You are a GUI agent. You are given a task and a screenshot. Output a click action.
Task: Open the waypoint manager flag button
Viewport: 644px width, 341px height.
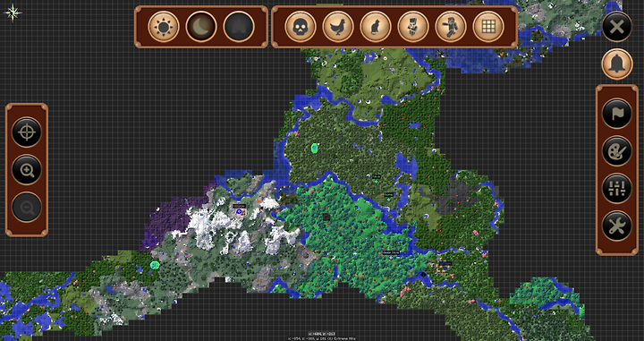point(617,114)
